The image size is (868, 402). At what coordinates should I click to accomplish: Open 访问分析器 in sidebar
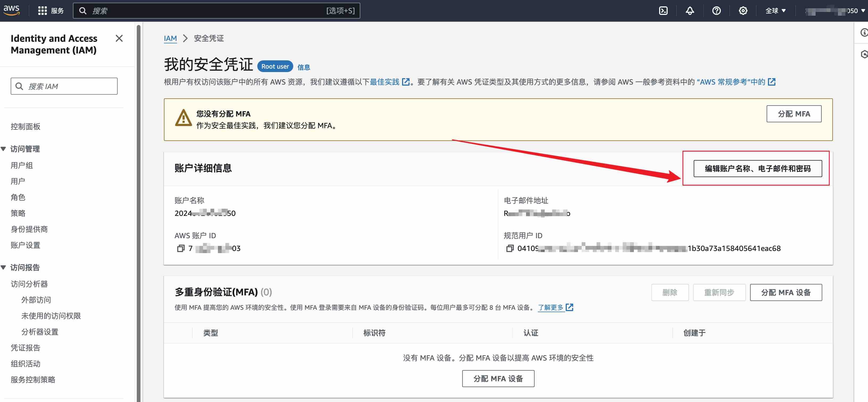coord(29,284)
